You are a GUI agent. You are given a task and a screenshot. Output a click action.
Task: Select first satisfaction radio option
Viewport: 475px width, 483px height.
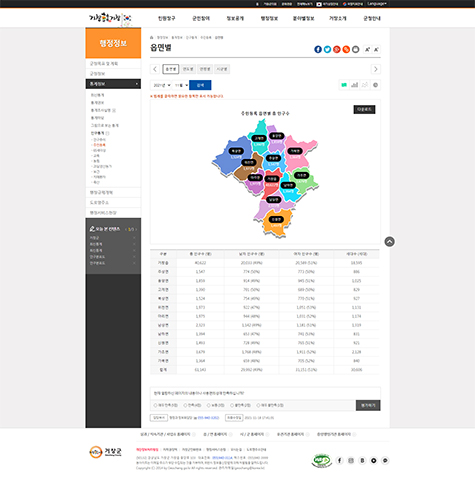click(155, 405)
